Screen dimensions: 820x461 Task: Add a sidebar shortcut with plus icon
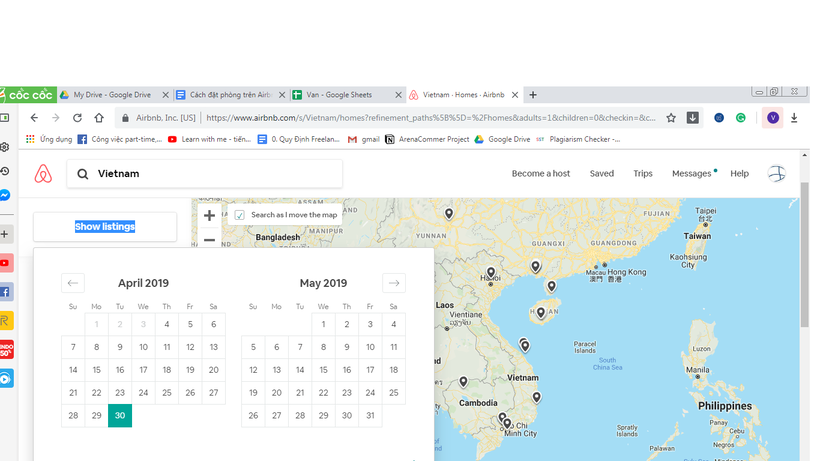click(x=5, y=234)
